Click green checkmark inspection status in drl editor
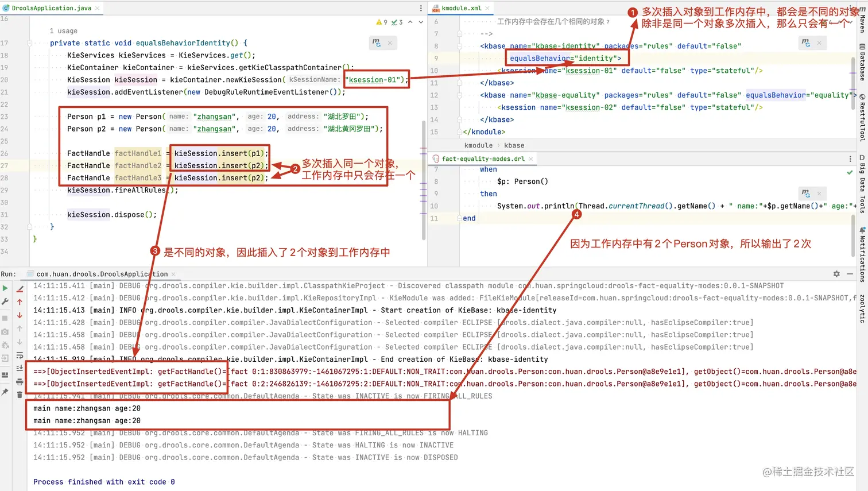 click(850, 172)
